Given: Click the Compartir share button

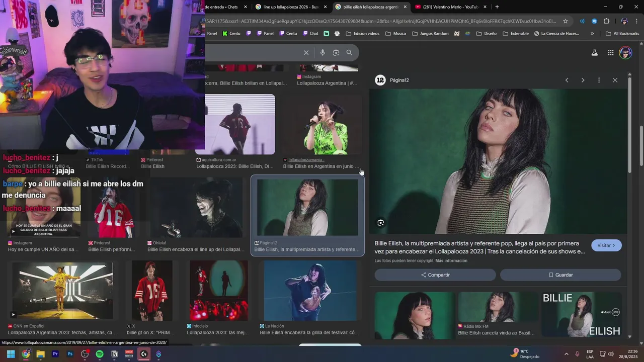Looking at the screenshot, I should 435,275.
